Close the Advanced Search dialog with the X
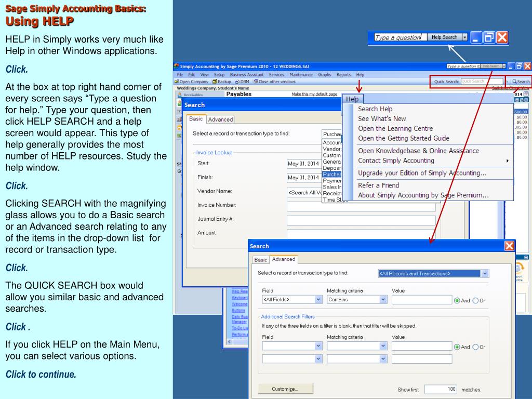The image size is (532, 399). [509, 246]
